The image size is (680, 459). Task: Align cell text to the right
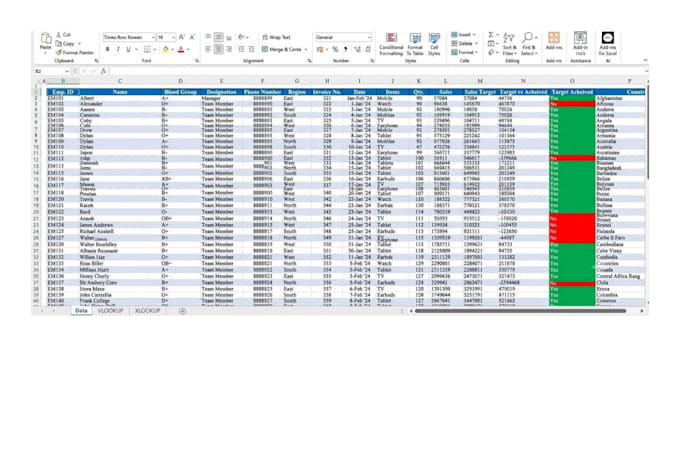tap(229, 49)
